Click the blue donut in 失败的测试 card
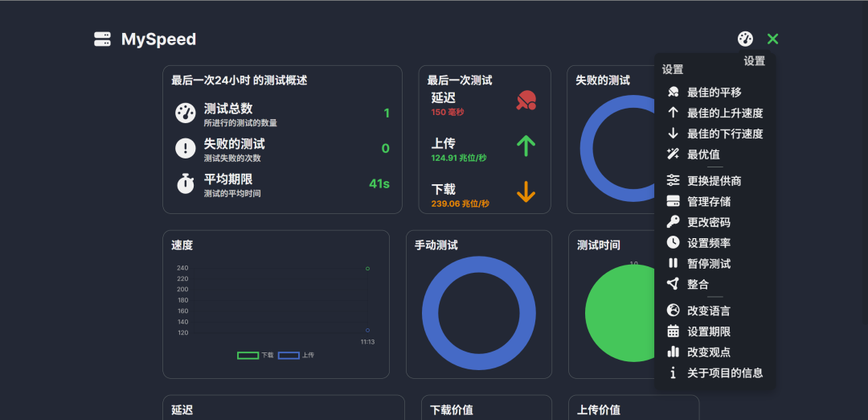This screenshot has height=420, width=868. (x=617, y=149)
